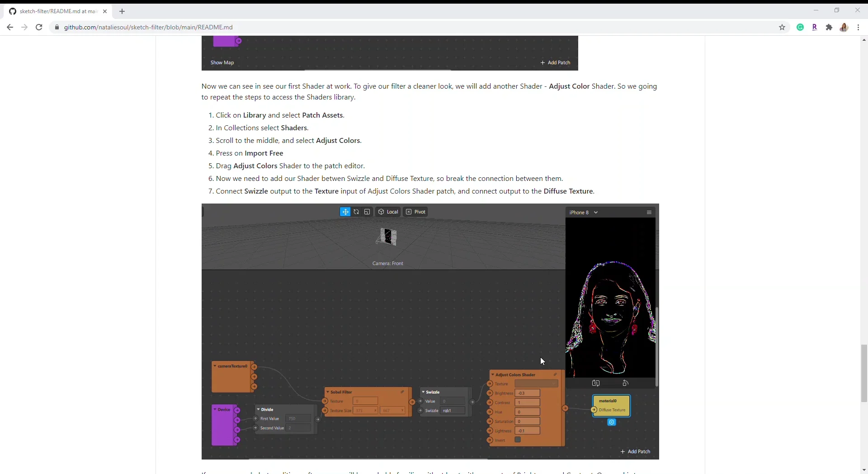The height and width of the screenshot is (474, 868).
Task: Bookmark this page with the star icon
Action: pyautogui.click(x=782, y=27)
